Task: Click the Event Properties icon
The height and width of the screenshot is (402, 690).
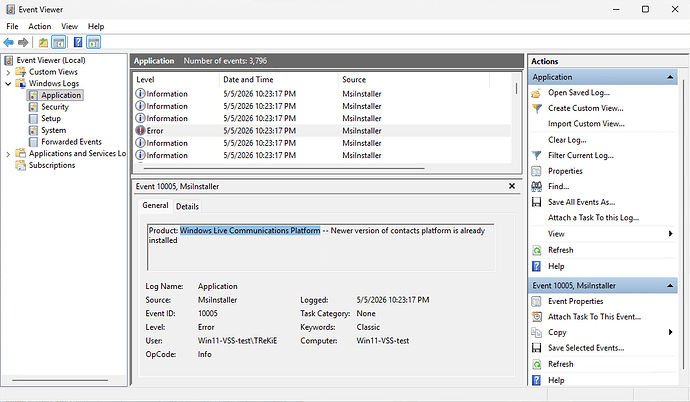Action: click(536, 301)
